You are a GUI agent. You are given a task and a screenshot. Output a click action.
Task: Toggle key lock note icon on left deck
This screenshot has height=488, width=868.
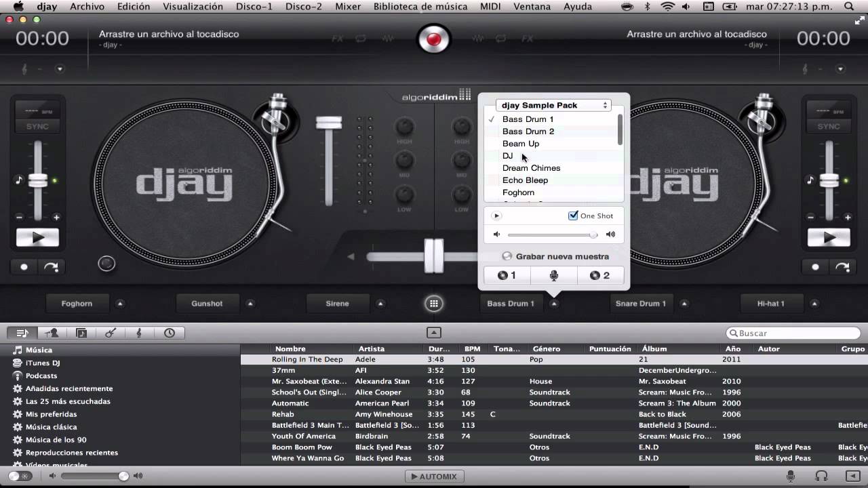click(x=19, y=180)
